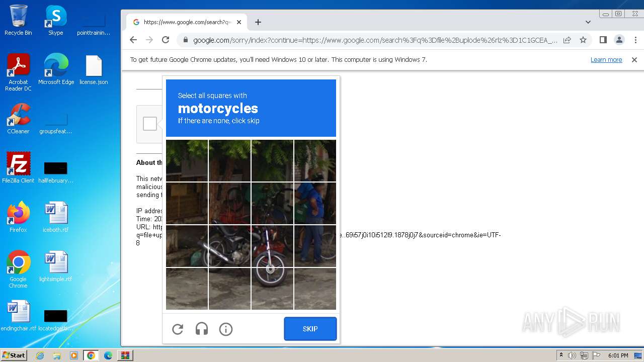Select hallfebruary... desktop file
The height and width of the screenshot is (362, 644).
(56, 171)
